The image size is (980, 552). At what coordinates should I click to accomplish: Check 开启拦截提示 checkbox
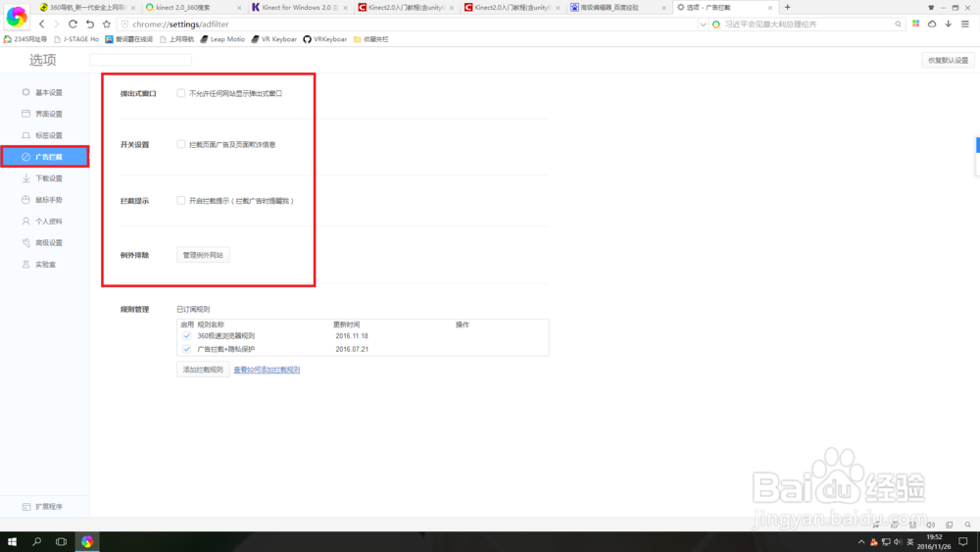[x=181, y=201]
